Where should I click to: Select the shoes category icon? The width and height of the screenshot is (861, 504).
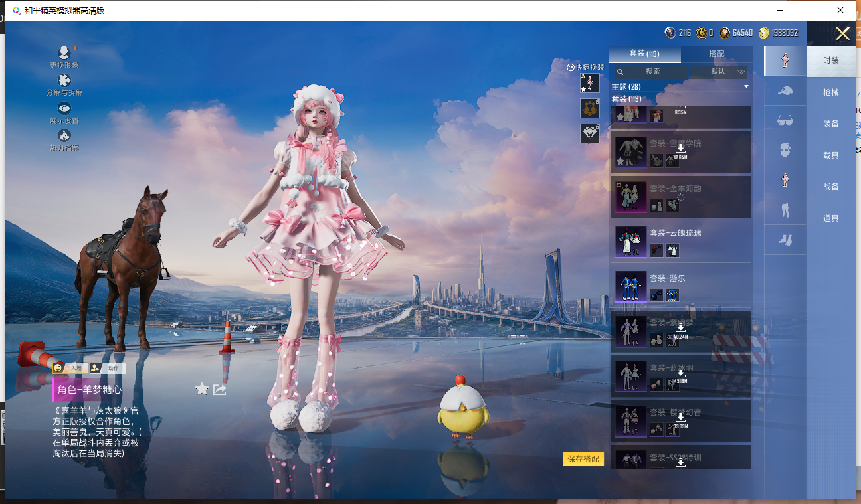pyautogui.click(x=785, y=240)
